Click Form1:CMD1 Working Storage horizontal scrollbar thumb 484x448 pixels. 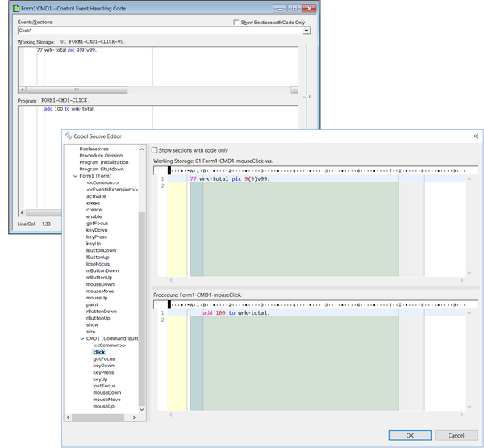tap(77, 90)
